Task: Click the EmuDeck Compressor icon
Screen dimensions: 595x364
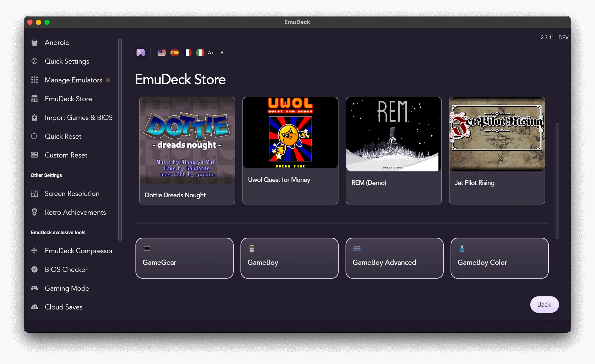Action: pyautogui.click(x=34, y=251)
